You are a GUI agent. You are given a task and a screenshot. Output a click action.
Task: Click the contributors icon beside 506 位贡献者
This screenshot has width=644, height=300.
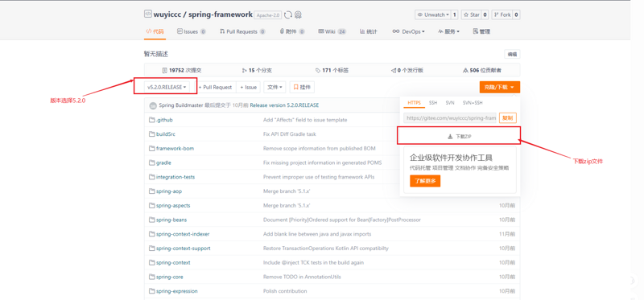click(465, 71)
